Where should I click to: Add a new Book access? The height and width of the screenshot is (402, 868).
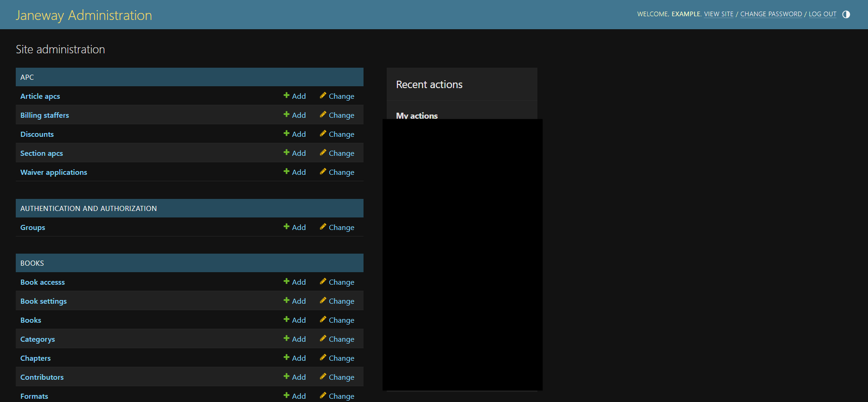tap(295, 282)
